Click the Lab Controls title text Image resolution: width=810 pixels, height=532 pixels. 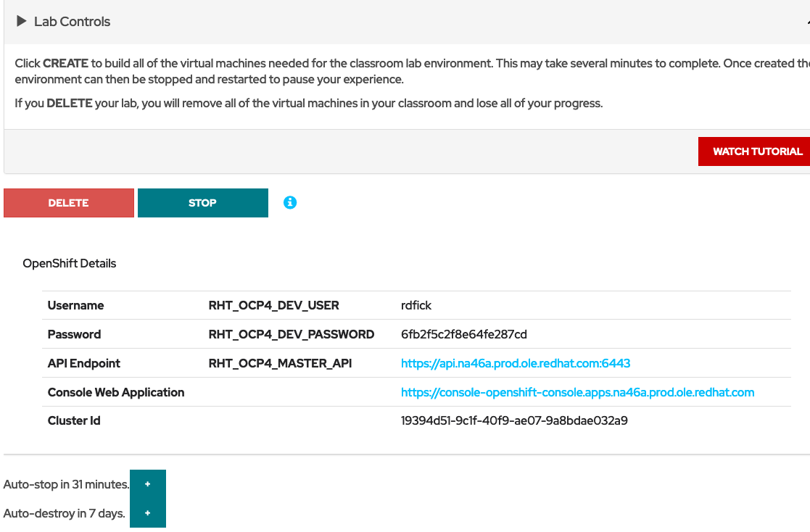pyautogui.click(x=71, y=21)
